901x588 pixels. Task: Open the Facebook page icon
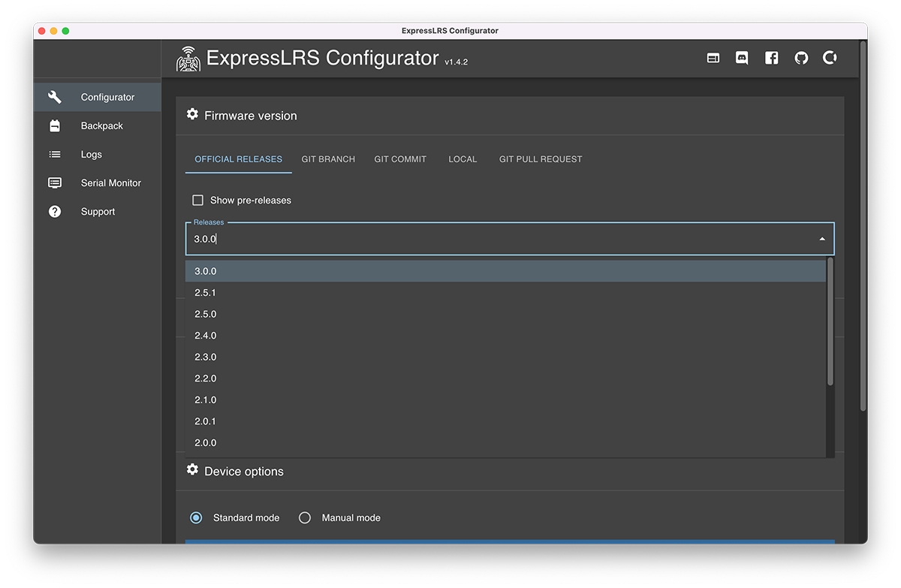coord(771,58)
